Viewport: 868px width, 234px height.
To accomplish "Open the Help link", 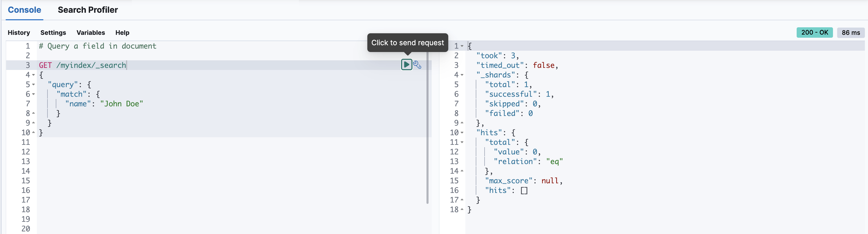I will (x=122, y=33).
